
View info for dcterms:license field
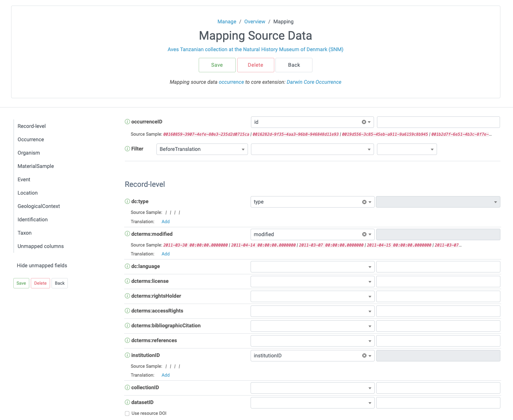pyautogui.click(x=127, y=281)
